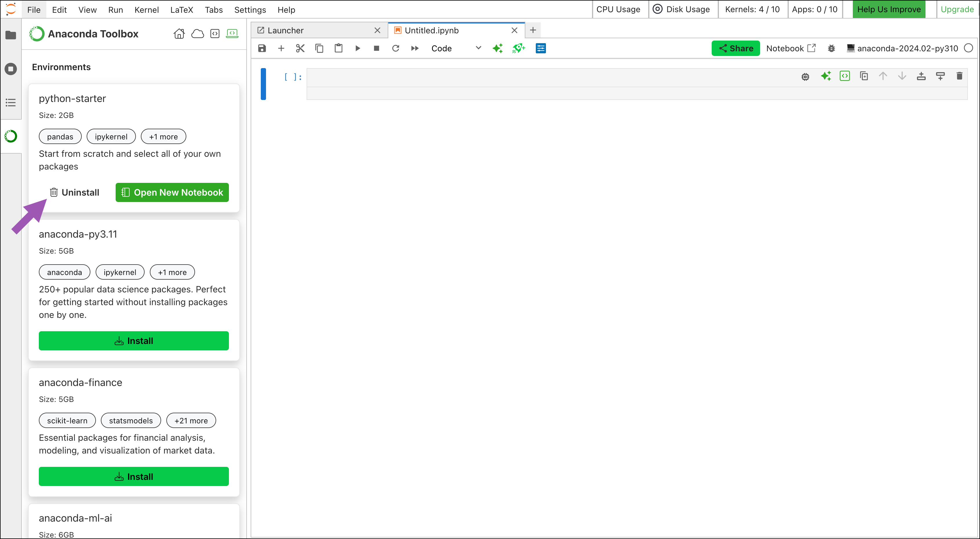This screenshot has height=539, width=980.
Task: Restart the kernel icon
Action: point(396,48)
